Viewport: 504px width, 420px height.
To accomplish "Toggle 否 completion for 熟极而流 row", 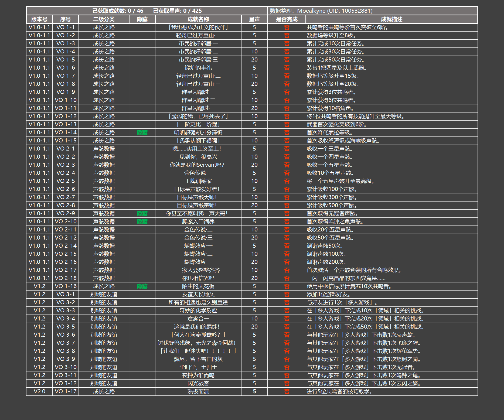I will click(x=287, y=391).
